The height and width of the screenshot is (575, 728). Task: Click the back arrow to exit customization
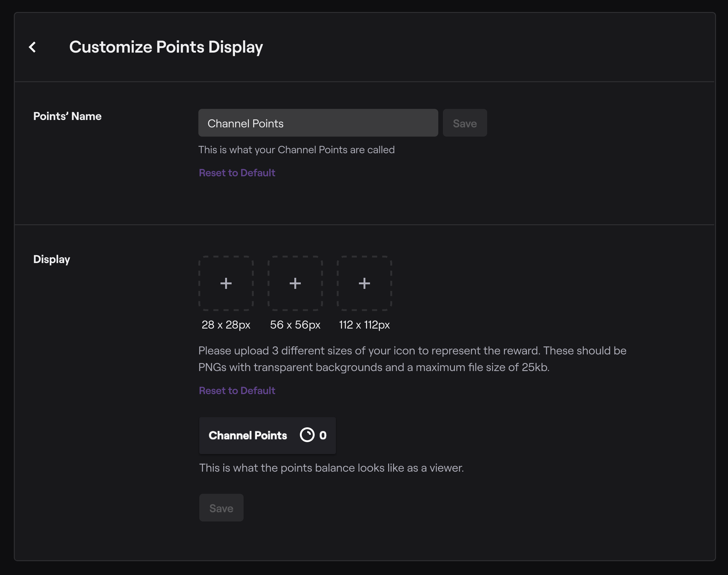coord(33,47)
